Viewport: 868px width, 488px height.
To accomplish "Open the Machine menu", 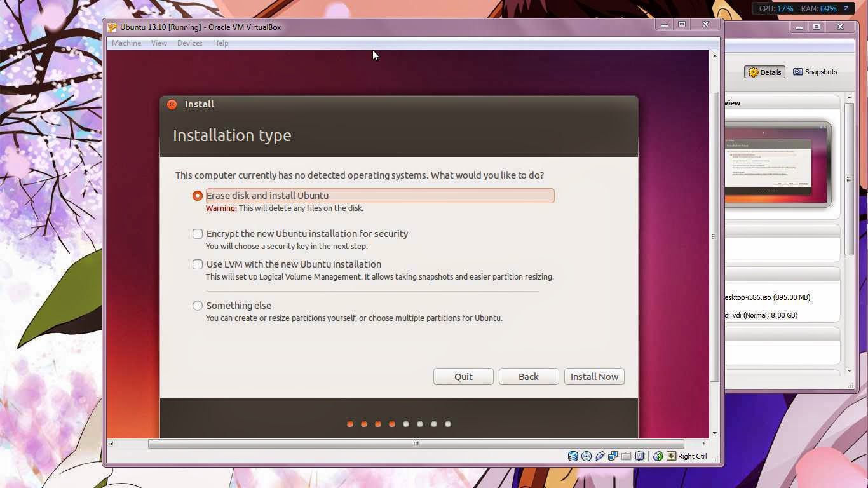I will point(126,43).
